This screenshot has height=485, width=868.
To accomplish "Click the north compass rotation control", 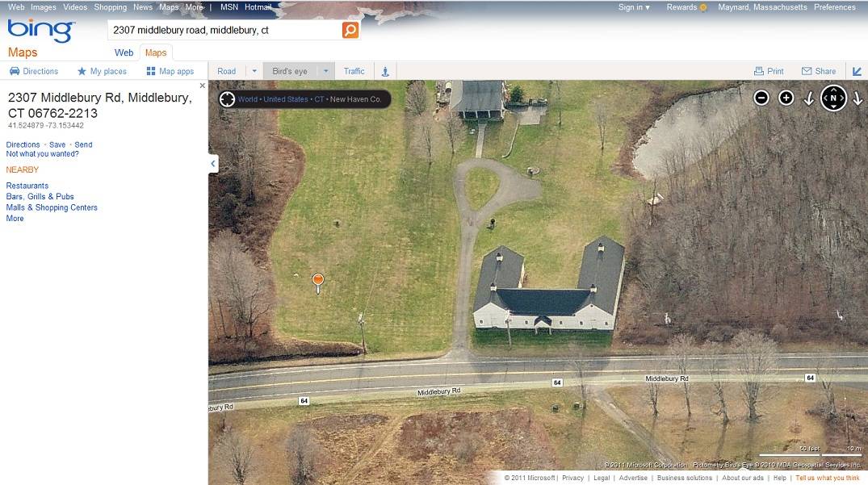I will [833, 98].
